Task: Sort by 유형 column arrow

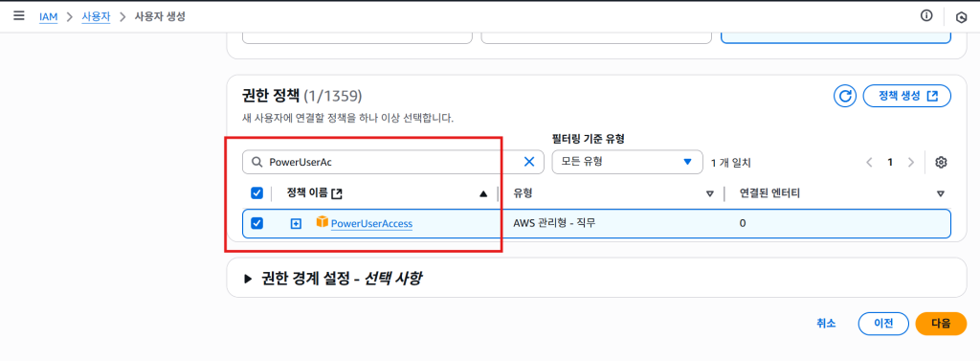Action: click(x=709, y=194)
